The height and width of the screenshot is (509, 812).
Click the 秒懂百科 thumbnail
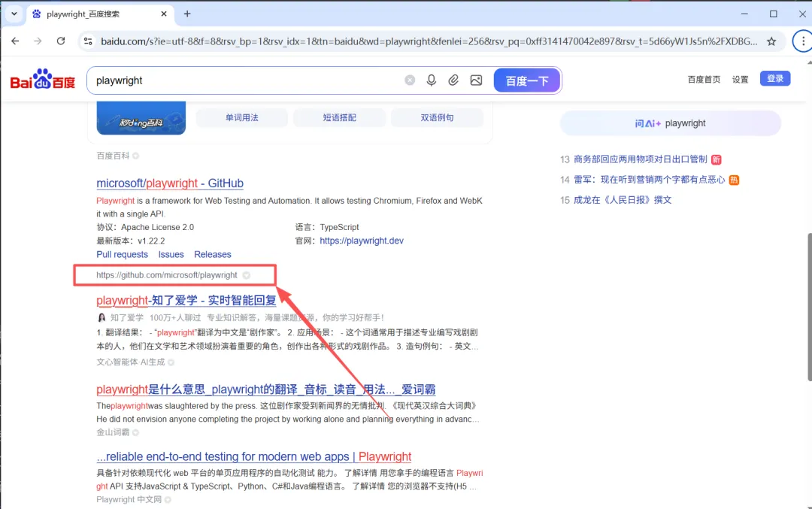tap(141, 118)
